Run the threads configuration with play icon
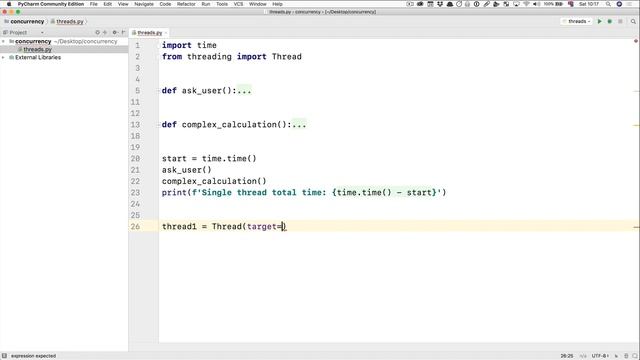This screenshot has height=360, width=640. click(x=600, y=22)
